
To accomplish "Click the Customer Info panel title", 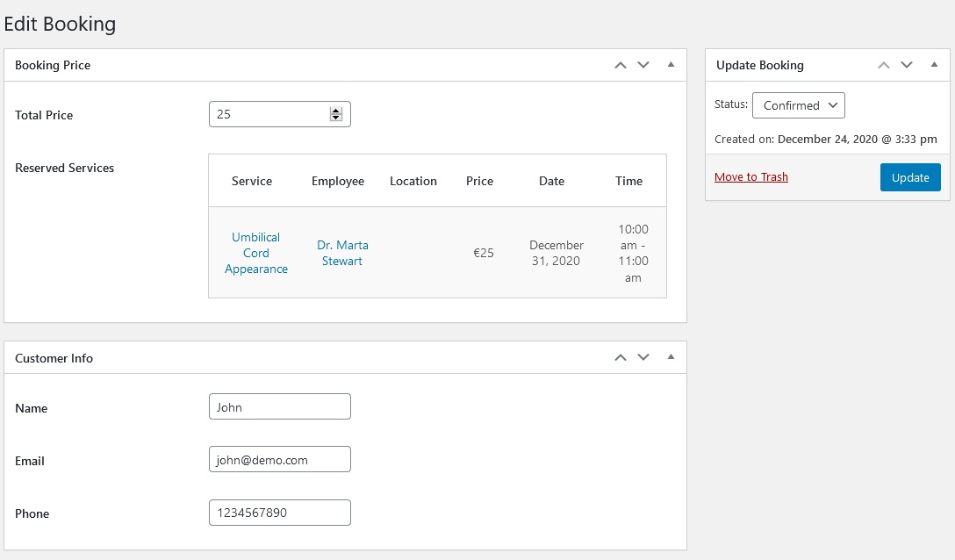I will [54, 358].
